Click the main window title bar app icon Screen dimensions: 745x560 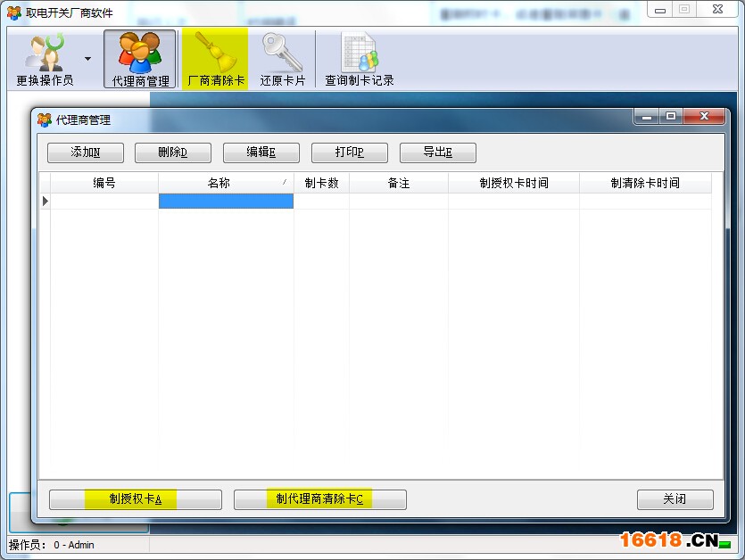[x=14, y=12]
